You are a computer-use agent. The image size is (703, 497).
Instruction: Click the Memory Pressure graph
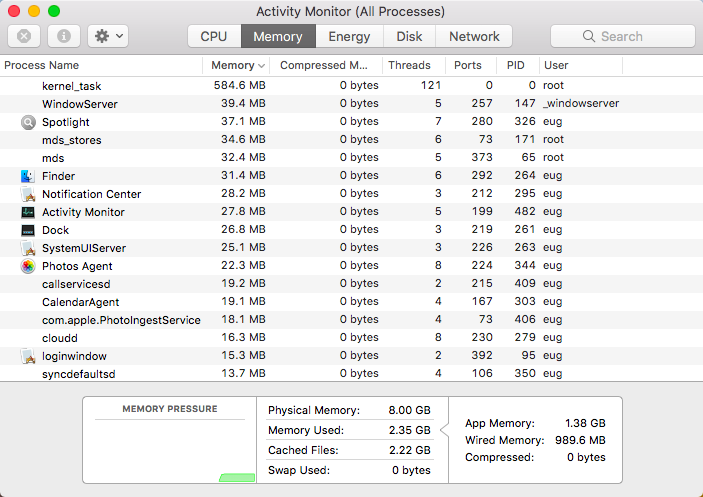(x=170, y=451)
